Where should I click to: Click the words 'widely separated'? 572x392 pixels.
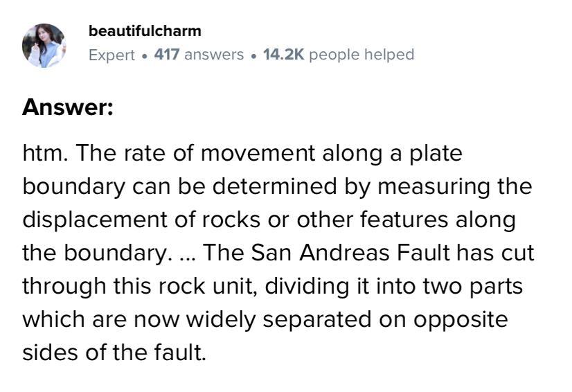pos(279,319)
